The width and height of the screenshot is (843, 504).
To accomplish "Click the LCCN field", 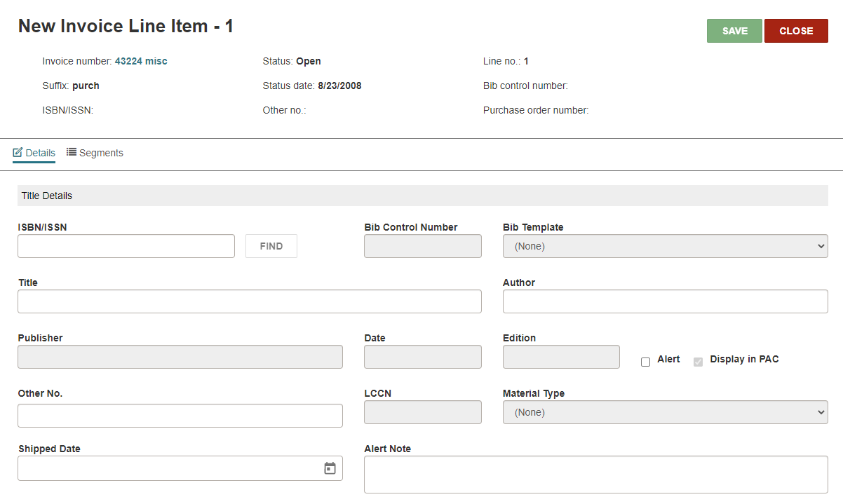I will (423, 412).
